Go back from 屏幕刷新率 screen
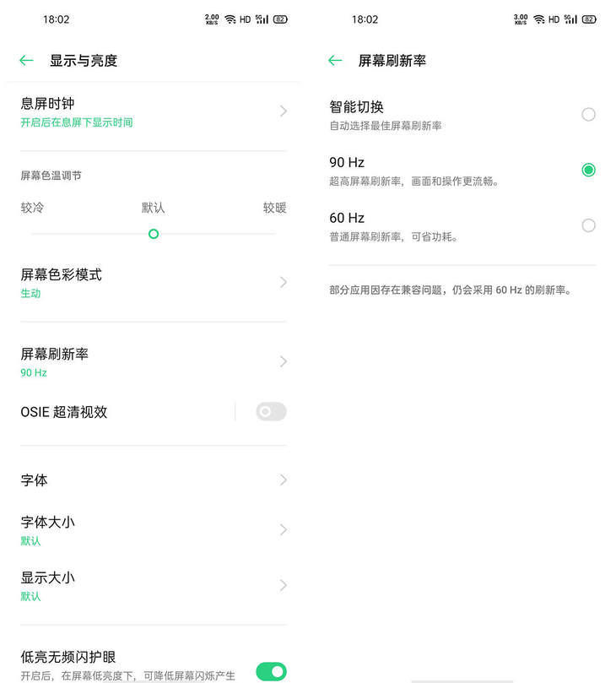Viewport: 616px width, 683px height. (335, 61)
